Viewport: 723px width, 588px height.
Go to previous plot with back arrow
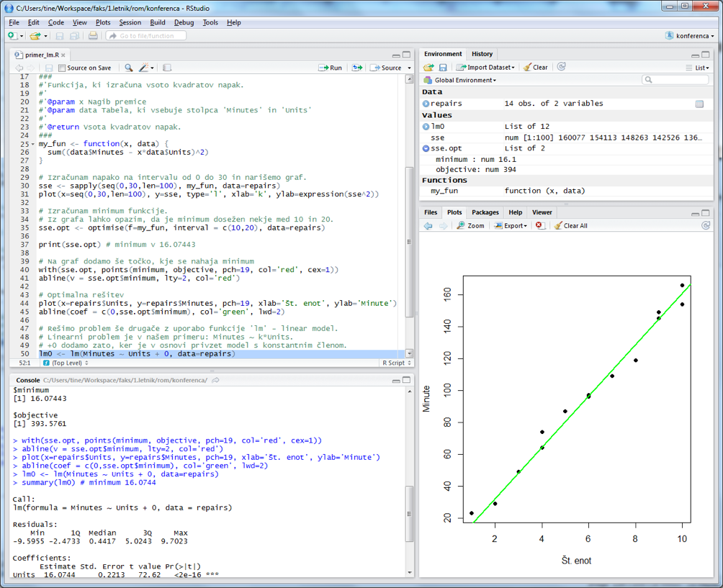[x=428, y=225]
